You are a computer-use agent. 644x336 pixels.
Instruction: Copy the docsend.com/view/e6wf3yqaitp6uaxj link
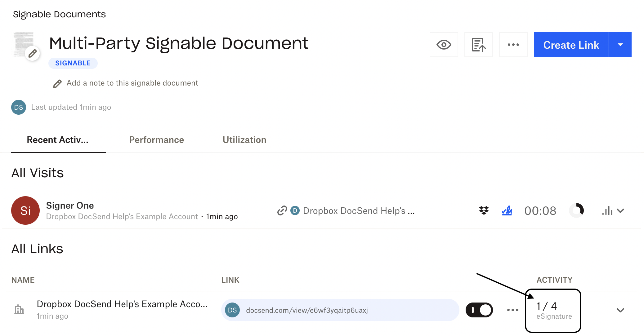coord(340,310)
